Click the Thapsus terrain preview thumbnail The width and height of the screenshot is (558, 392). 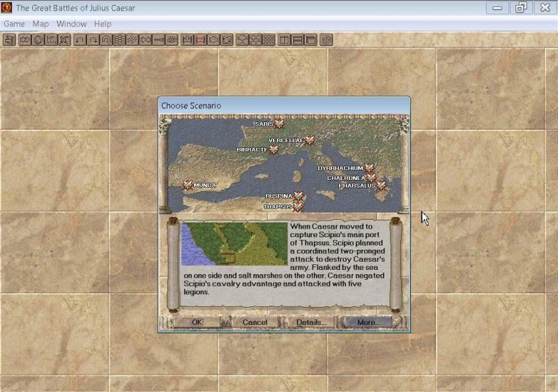pos(234,244)
